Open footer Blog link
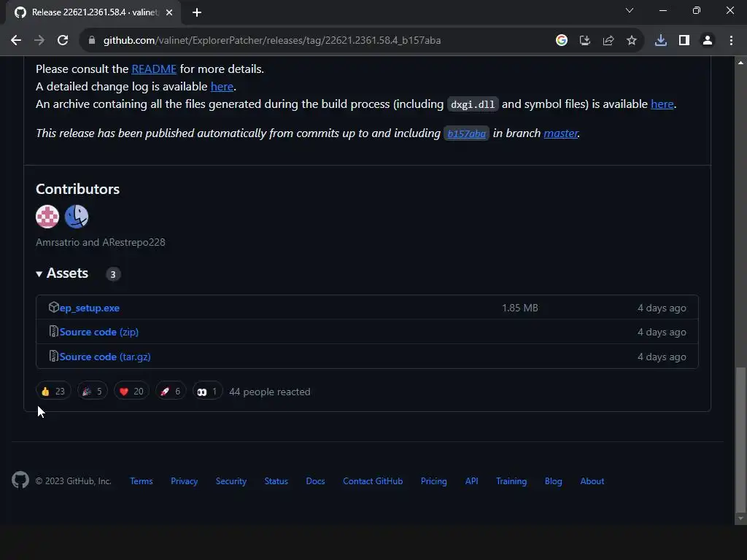This screenshot has height=560, width=747. (x=554, y=481)
